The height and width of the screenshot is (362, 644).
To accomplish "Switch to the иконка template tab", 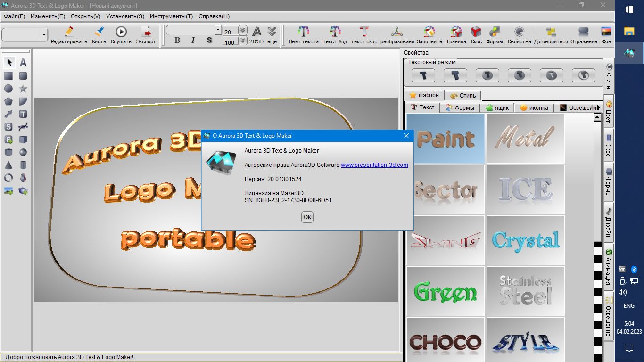I will tap(534, 107).
